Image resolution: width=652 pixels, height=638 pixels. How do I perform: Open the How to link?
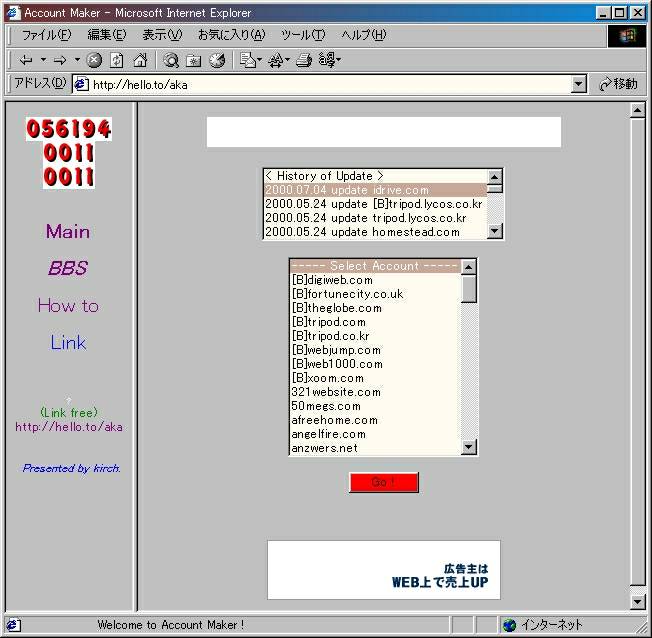click(68, 306)
